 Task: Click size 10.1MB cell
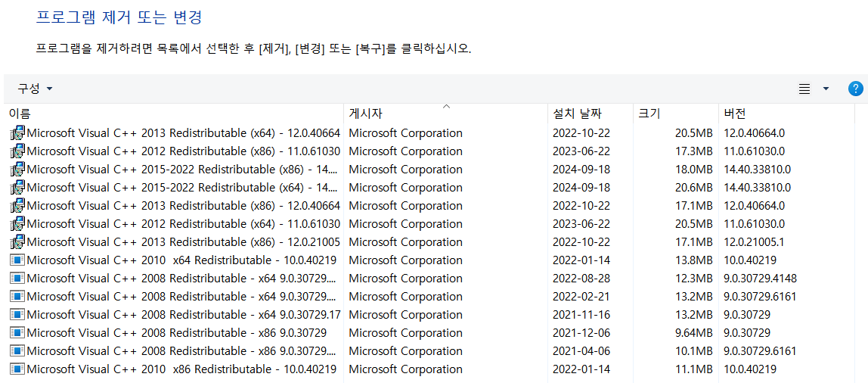[693, 351]
